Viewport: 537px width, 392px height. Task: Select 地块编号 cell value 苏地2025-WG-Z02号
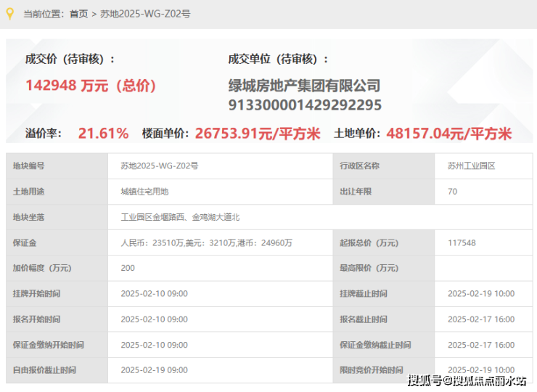click(x=160, y=166)
